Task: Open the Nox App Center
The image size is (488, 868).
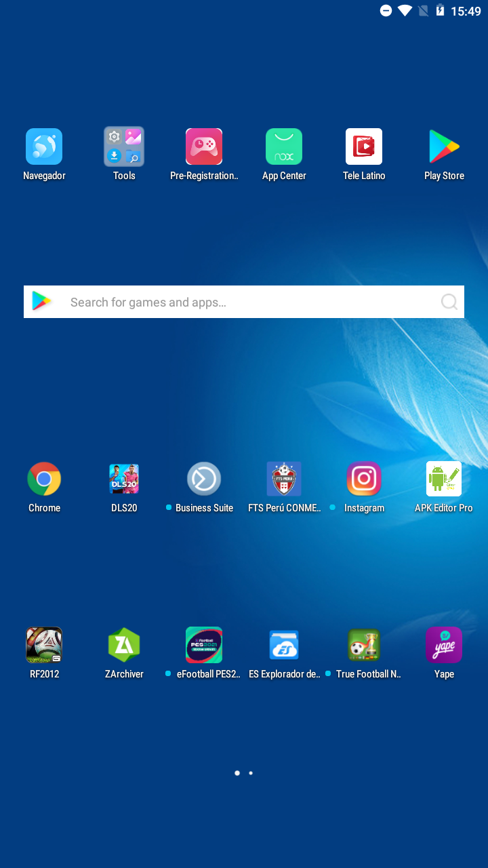Action: (x=284, y=146)
